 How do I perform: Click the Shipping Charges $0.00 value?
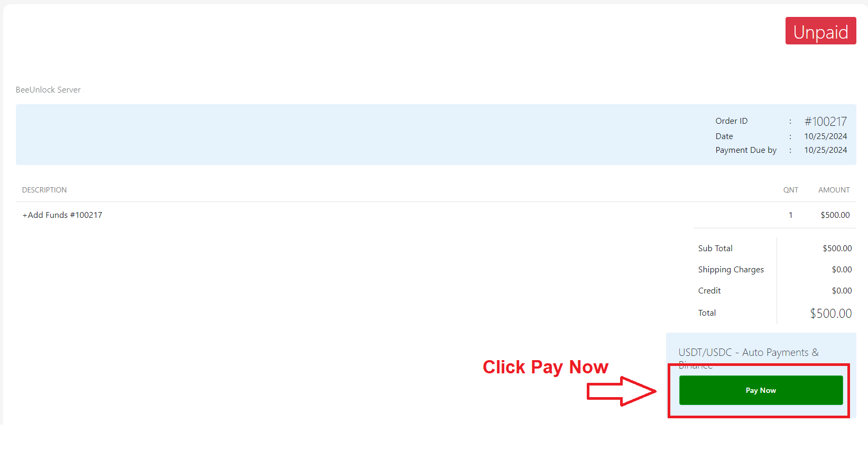842,270
